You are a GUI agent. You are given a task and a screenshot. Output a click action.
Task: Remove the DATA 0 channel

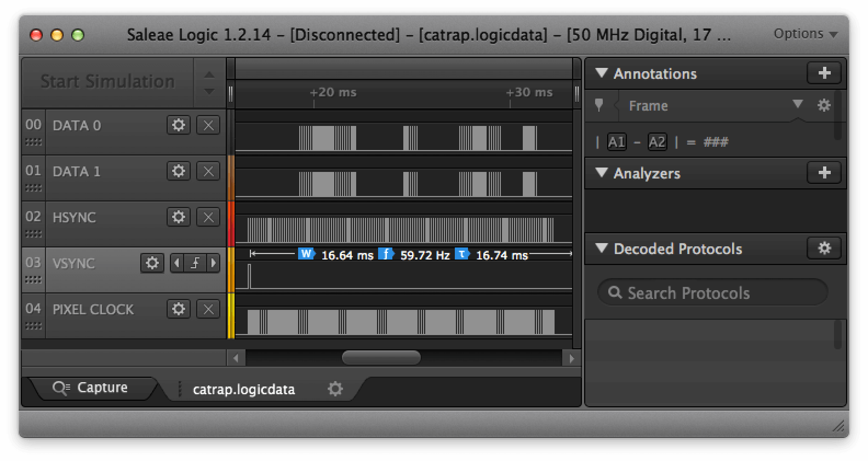coord(208,125)
